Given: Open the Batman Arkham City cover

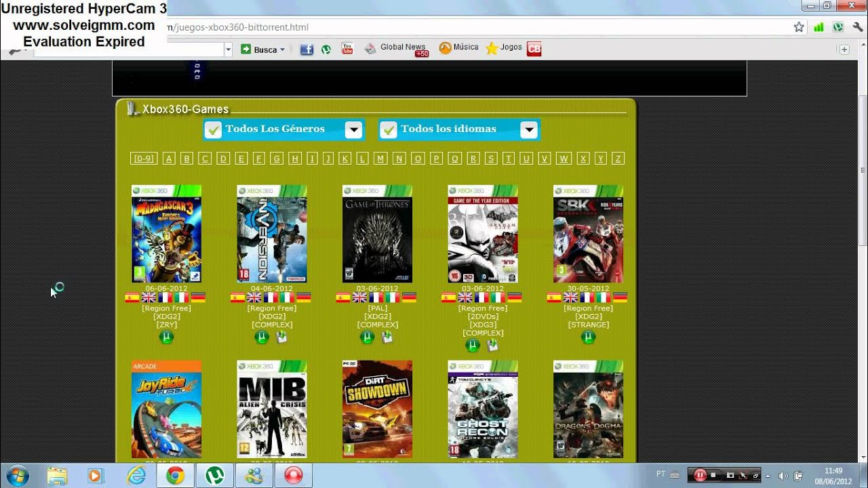Looking at the screenshot, I should [x=483, y=234].
